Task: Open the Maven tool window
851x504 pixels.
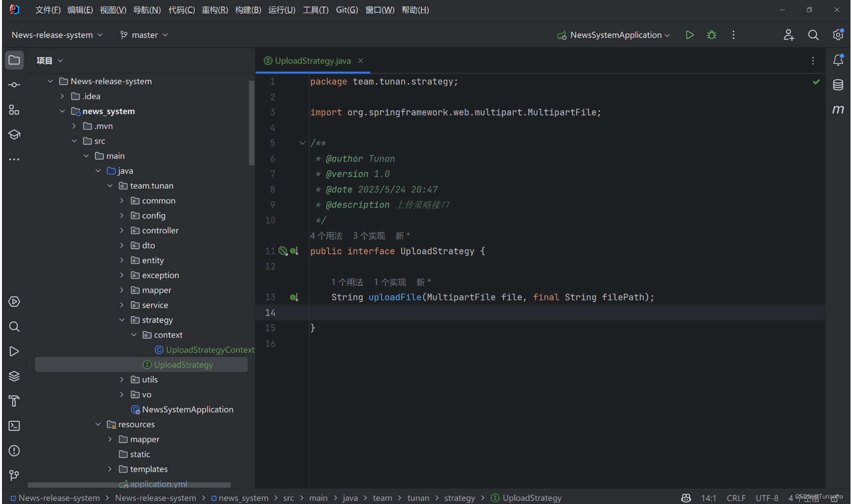Action: pyautogui.click(x=838, y=110)
